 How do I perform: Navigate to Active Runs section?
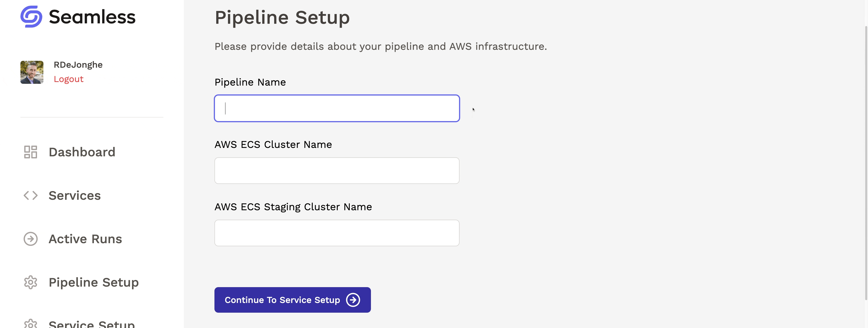tap(85, 238)
